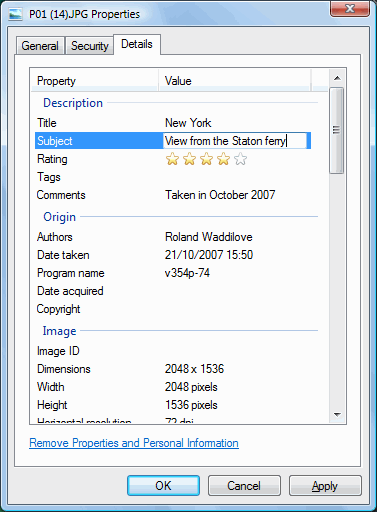Image resolution: width=377 pixels, height=512 pixels.
Task: Click the OK button
Action: (163, 486)
